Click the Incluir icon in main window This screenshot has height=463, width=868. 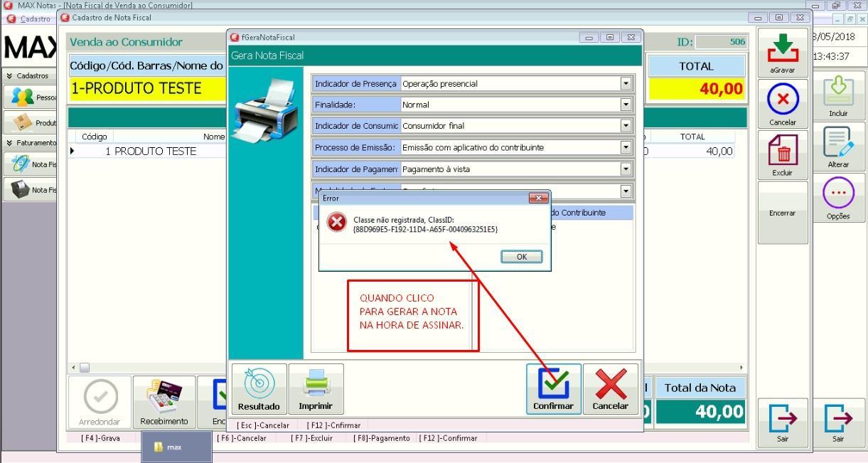click(x=838, y=95)
